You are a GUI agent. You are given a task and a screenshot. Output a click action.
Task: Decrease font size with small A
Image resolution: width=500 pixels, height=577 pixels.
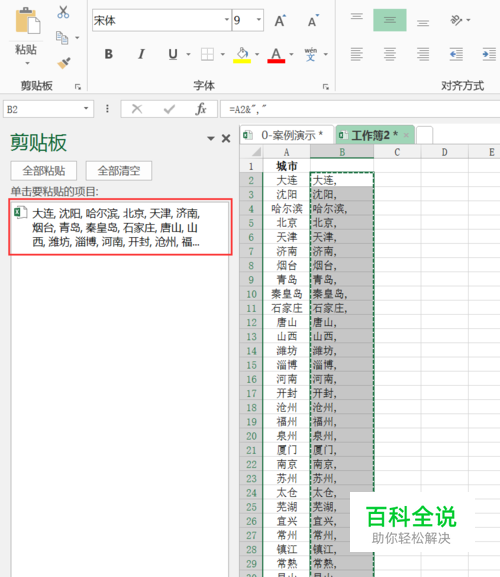pos(313,21)
